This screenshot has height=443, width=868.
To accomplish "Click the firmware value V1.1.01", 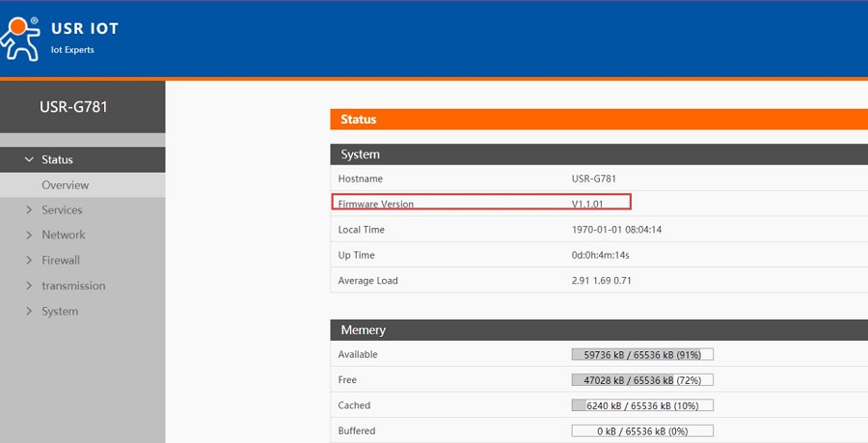I will (x=587, y=204).
